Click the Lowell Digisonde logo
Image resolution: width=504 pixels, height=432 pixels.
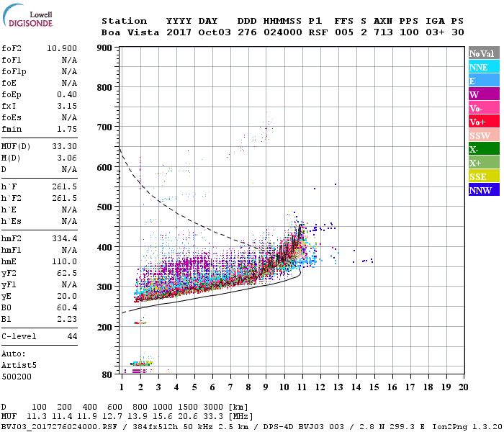tap(27, 16)
